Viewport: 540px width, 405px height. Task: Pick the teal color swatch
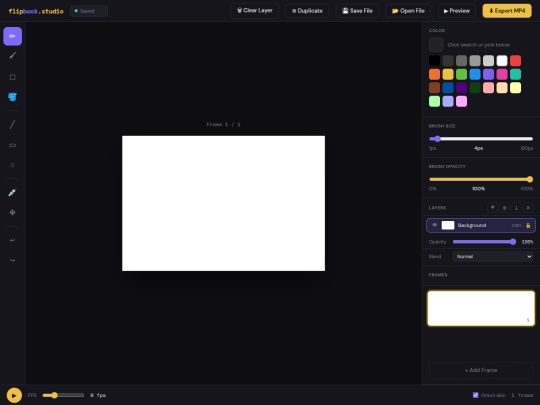click(516, 74)
